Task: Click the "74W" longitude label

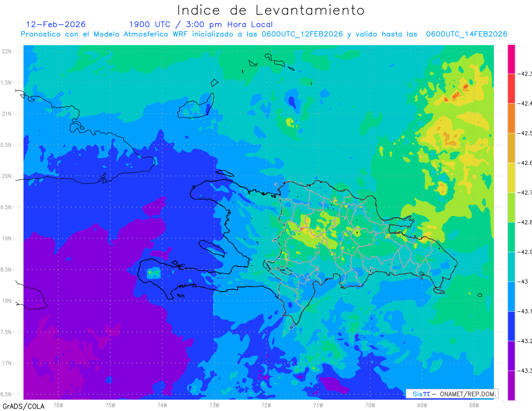Action: tap(162, 405)
